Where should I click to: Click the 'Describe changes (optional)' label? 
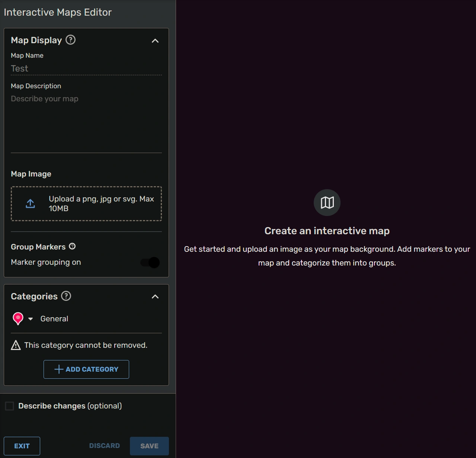70,406
